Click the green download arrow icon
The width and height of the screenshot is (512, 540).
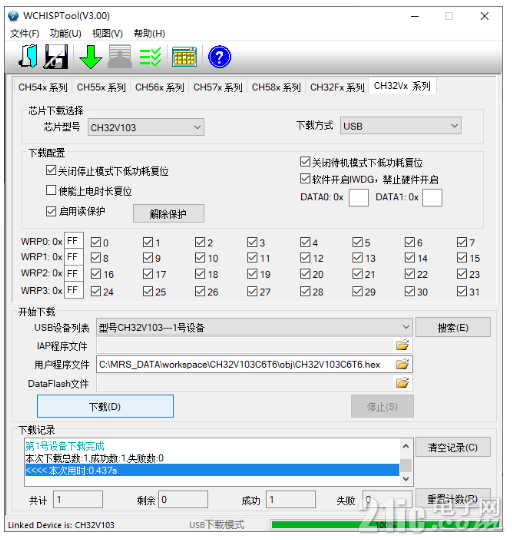pos(90,57)
